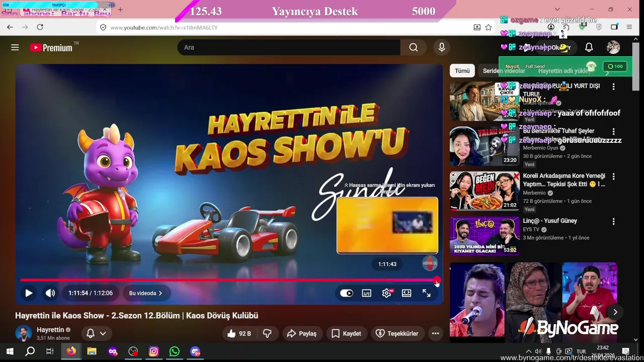
Task: Click the 1:11:54 / 1:12:06 time display
Action: [91, 293]
